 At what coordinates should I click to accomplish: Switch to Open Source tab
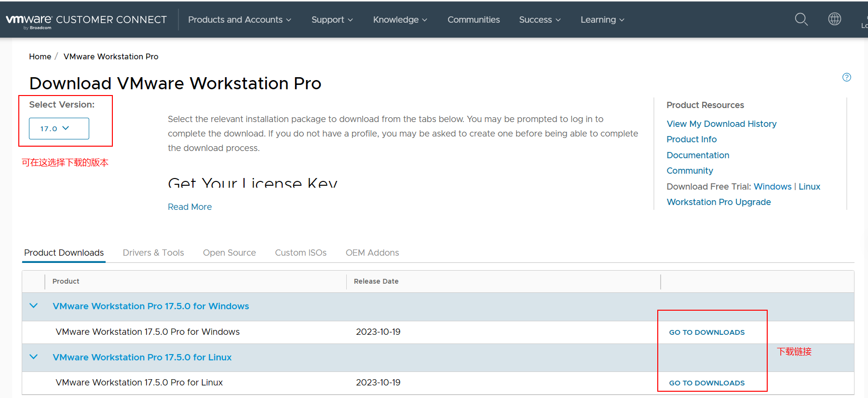point(229,253)
